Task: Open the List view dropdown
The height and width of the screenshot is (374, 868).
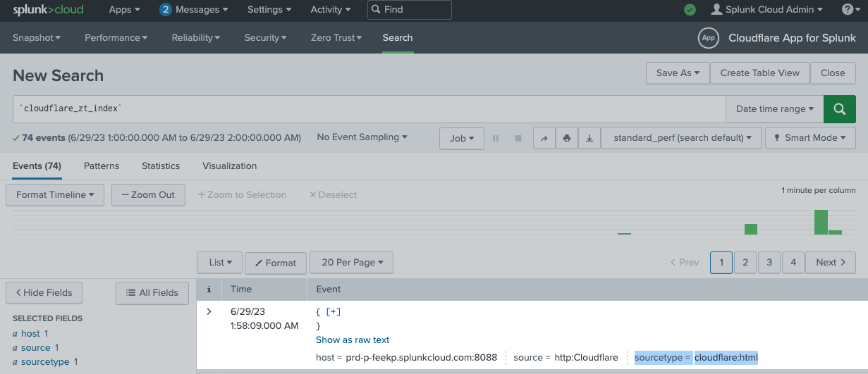Action: tap(219, 263)
